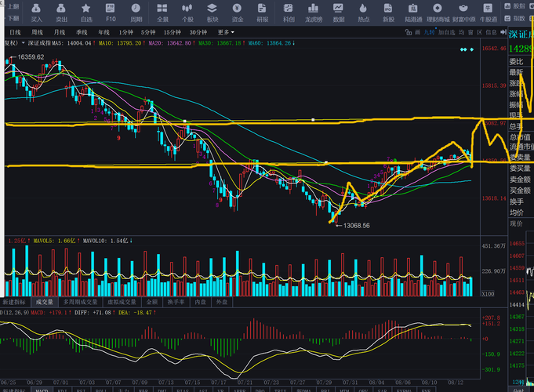Expand the 更多 timeframe dropdown
This screenshot has width=534, height=392.
click(x=226, y=32)
